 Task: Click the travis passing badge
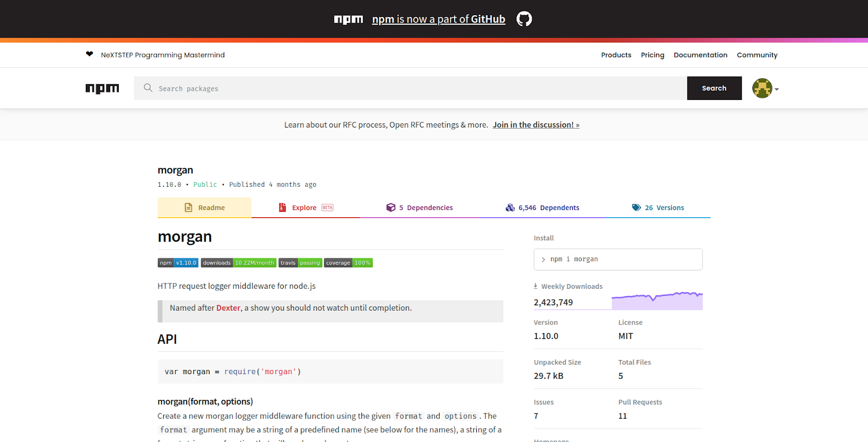301,263
